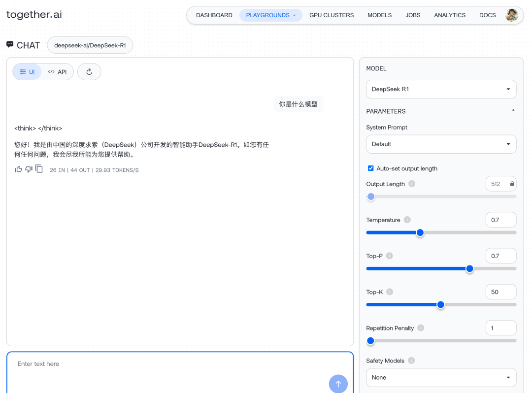
Task: Click the Temperature info icon
Action: pyautogui.click(x=407, y=220)
